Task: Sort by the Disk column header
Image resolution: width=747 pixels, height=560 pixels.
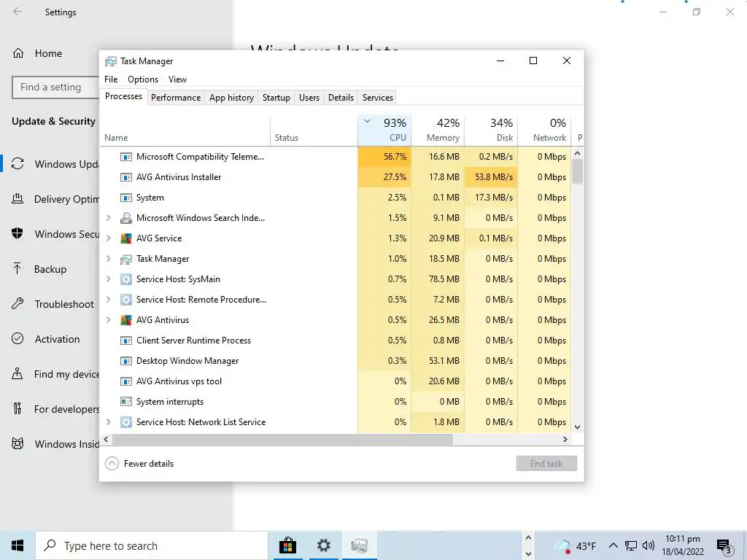Action: coord(491,130)
